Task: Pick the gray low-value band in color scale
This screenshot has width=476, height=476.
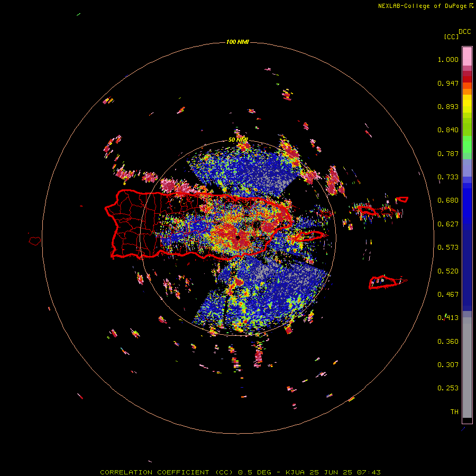Action: [467, 368]
